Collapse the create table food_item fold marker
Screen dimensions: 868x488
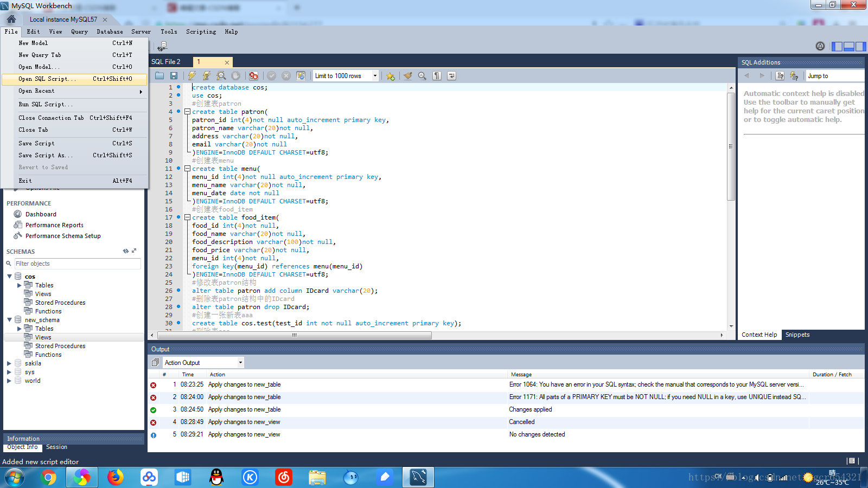[187, 217]
